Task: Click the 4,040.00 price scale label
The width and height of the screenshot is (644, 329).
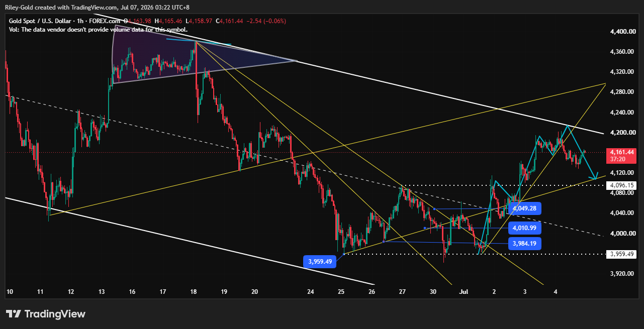Action: click(x=622, y=213)
